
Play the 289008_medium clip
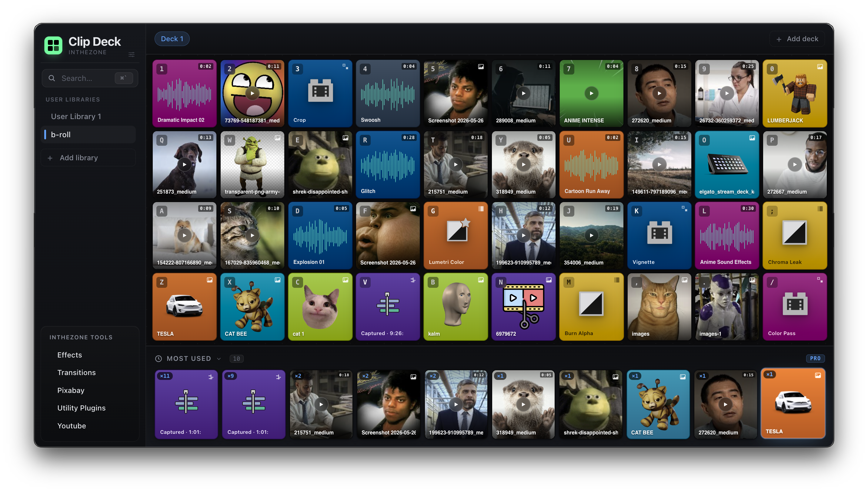pos(524,93)
